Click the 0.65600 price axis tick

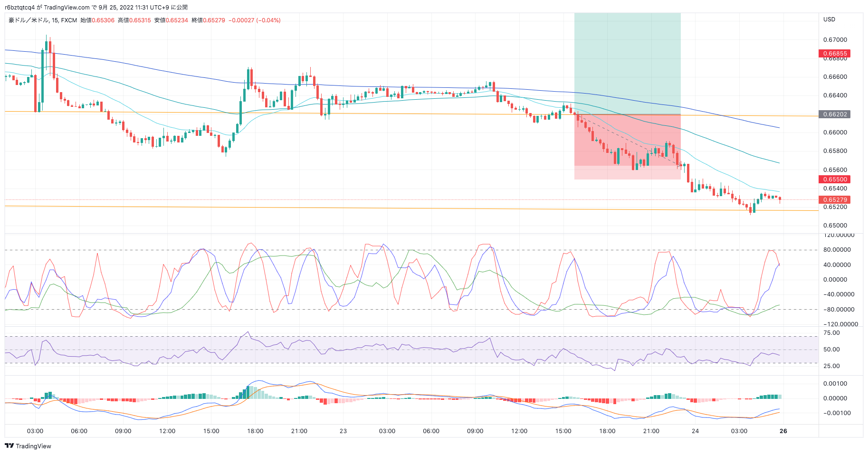835,170
